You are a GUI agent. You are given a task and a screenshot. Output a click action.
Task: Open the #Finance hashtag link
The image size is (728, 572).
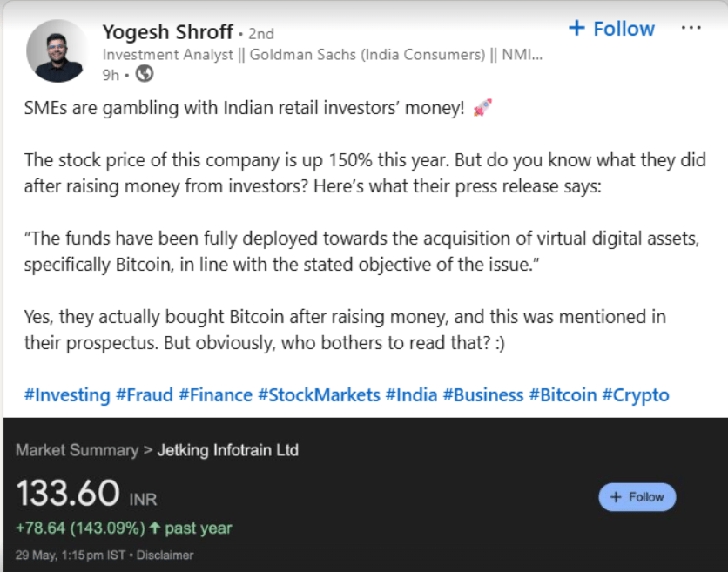[215, 395]
